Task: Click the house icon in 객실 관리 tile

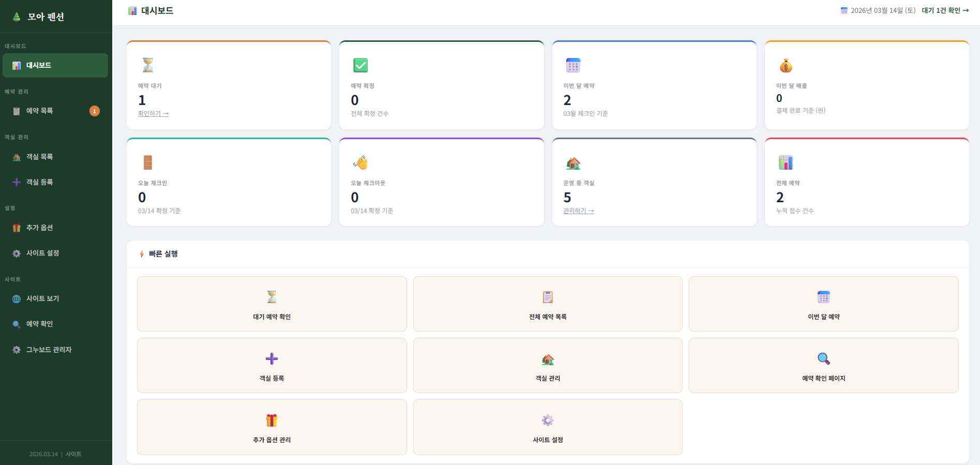Action: (x=548, y=359)
